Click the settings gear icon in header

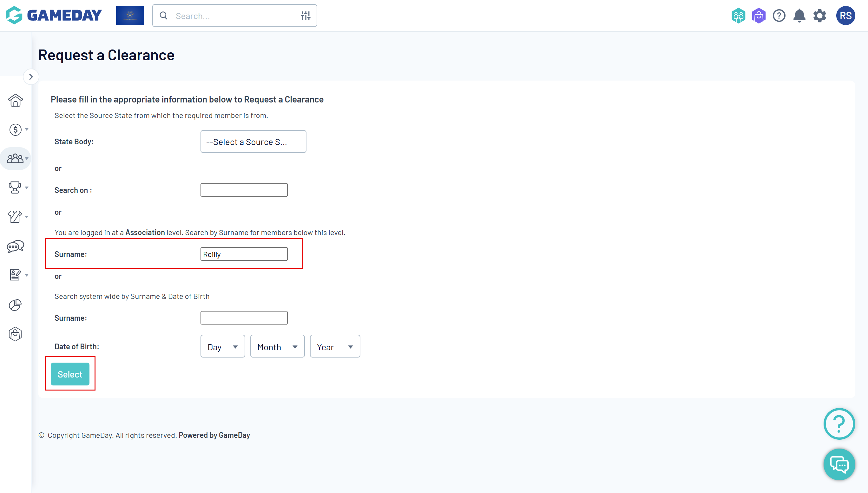coord(819,16)
